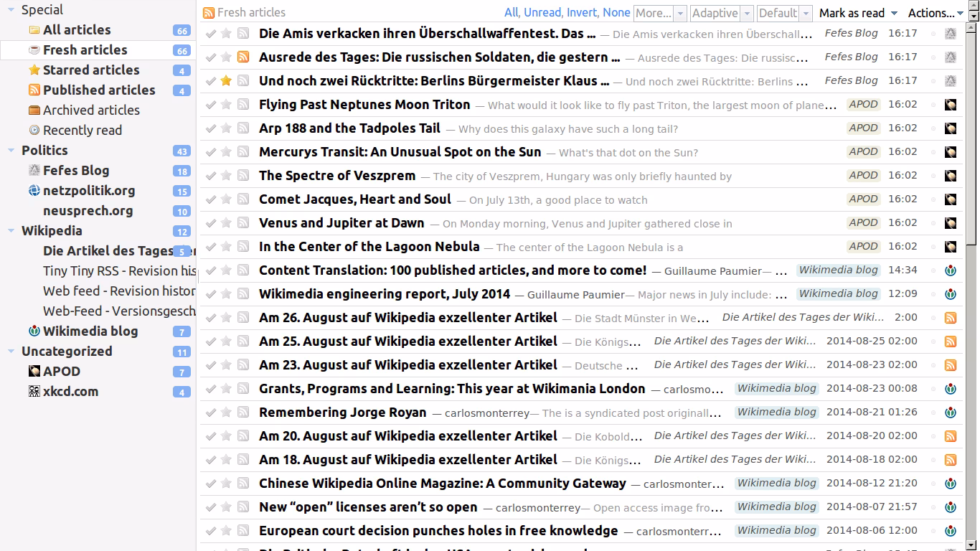The height and width of the screenshot is (551, 980).
Task: Click the checkmark beside 'Arp 188 and the Tadpoles Tail'
Action: click(210, 128)
